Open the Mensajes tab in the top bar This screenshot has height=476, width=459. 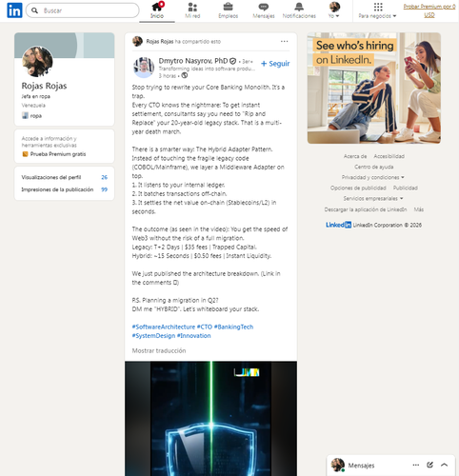[x=264, y=10]
